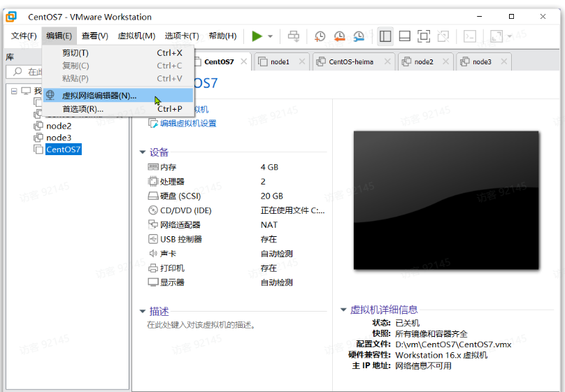
Task: Open the 处理器 device setting
Action: 172,182
